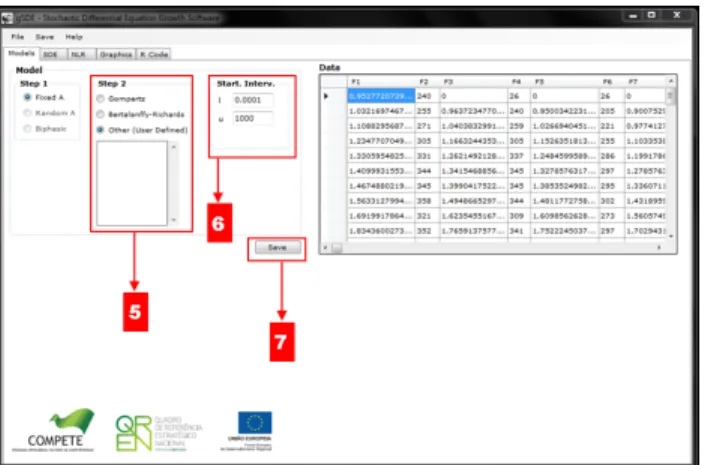This screenshot has width=705, height=465.
Task: Select the highlighted first cell in F1
Action: [381, 96]
